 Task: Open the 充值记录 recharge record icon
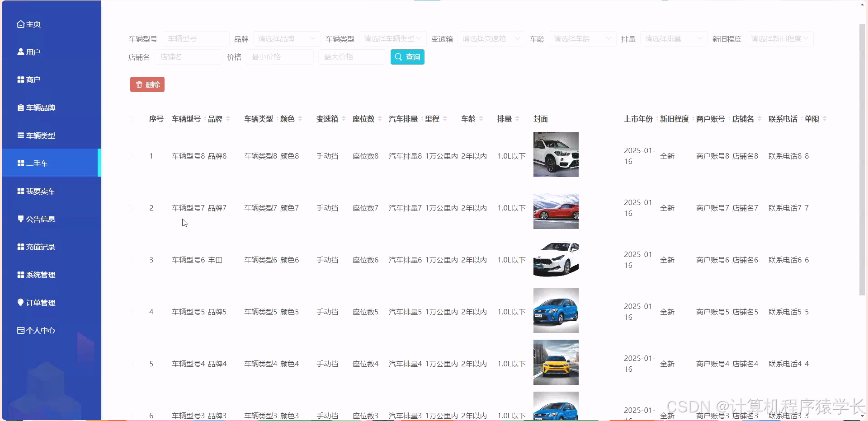pos(20,247)
